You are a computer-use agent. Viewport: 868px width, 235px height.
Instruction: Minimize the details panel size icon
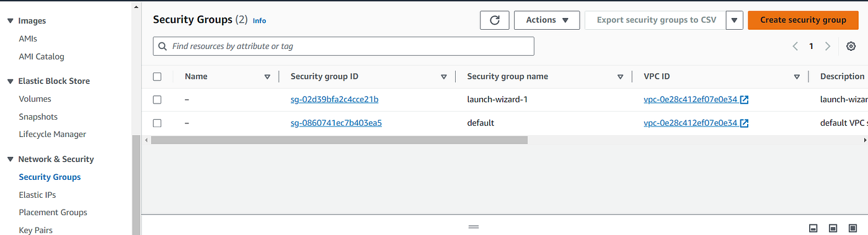click(x=813, y=228)
